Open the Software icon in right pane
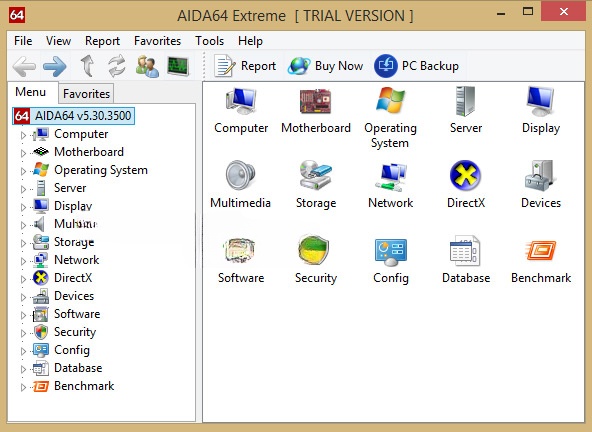 click(239, 250)
